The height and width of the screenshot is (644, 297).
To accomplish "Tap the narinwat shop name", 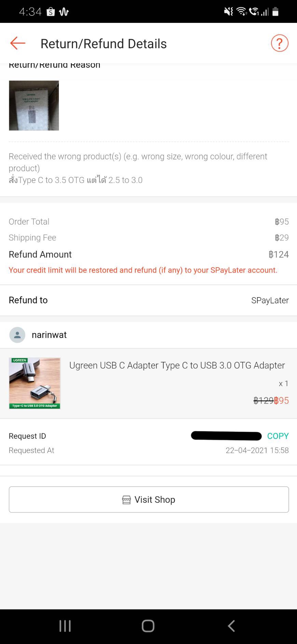I will 49,335.
